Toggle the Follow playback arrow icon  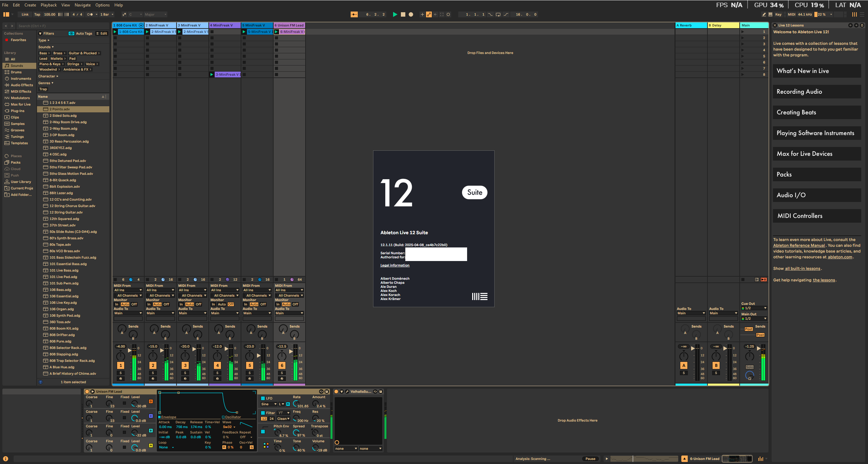tap(354, 15)
